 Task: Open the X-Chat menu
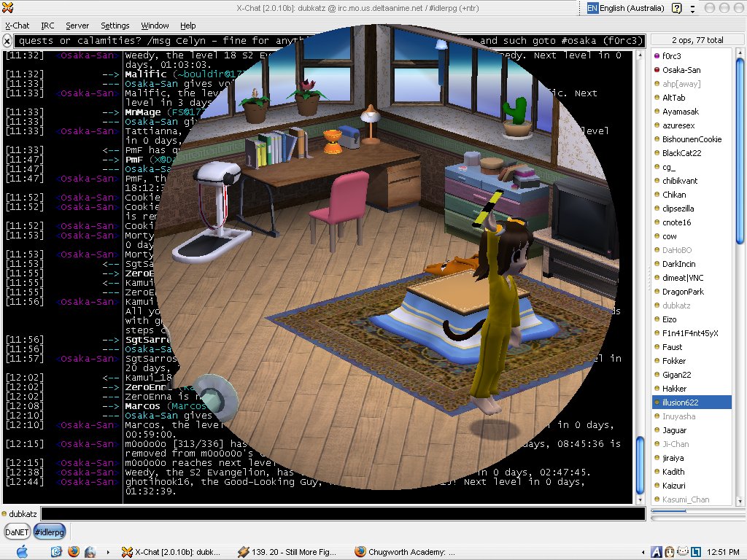click(18, 26)
